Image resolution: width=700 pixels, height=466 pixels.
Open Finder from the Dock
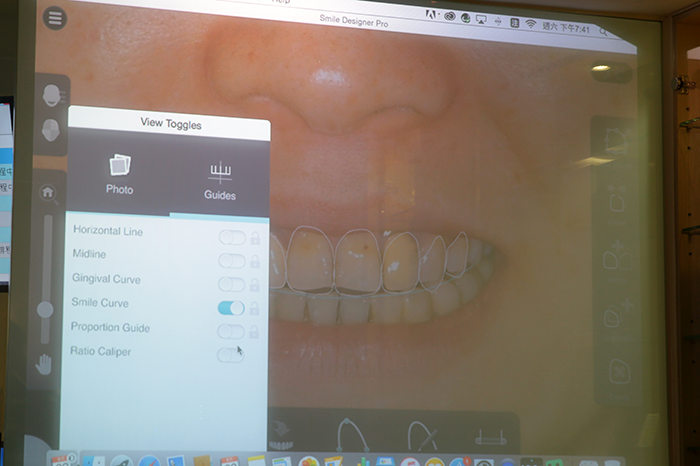pos(94,462)
